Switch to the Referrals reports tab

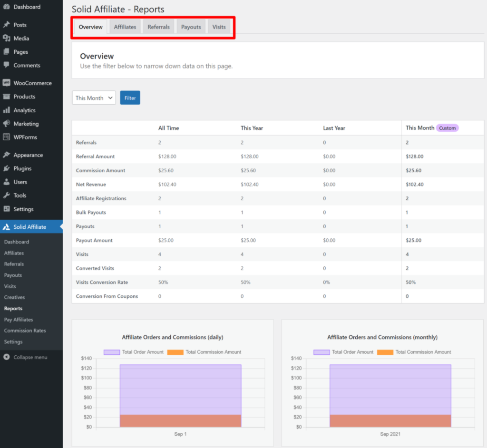click(x=158, y=27)
